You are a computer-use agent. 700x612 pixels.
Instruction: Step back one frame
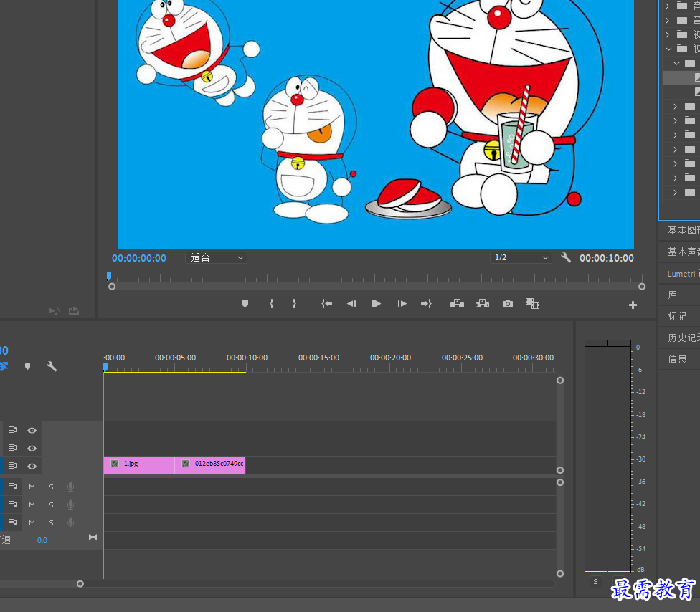tap(351, 304)
